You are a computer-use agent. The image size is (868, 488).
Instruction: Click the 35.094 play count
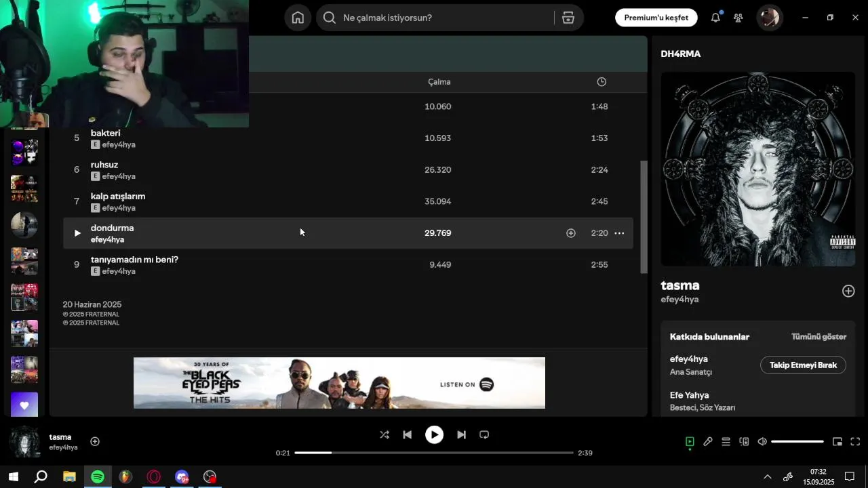[x=437, y=201]
